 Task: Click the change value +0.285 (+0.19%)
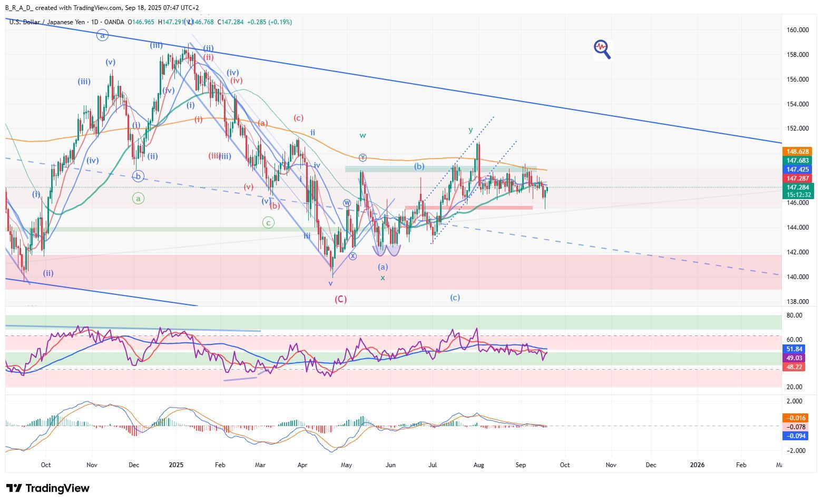[x=270, y=22]
